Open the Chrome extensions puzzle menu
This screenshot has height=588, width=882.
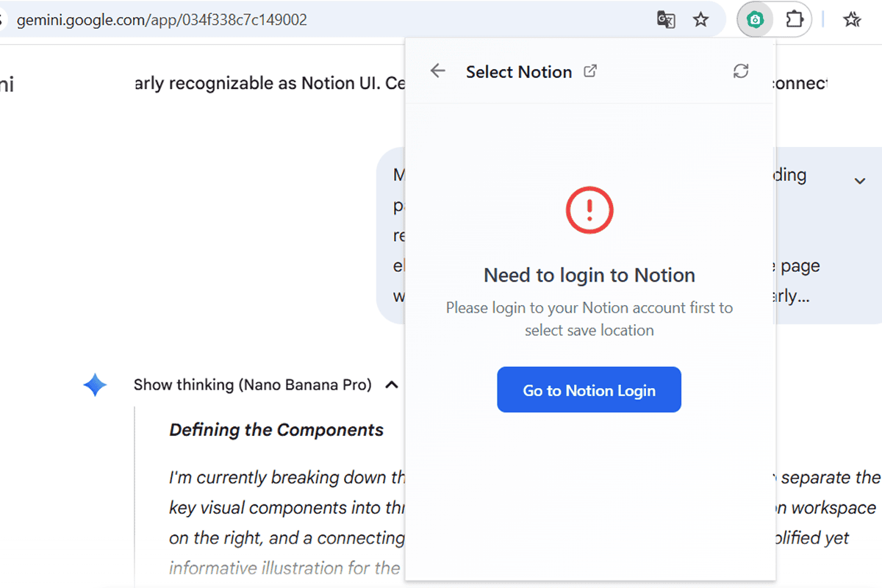[x=795, y=20]
